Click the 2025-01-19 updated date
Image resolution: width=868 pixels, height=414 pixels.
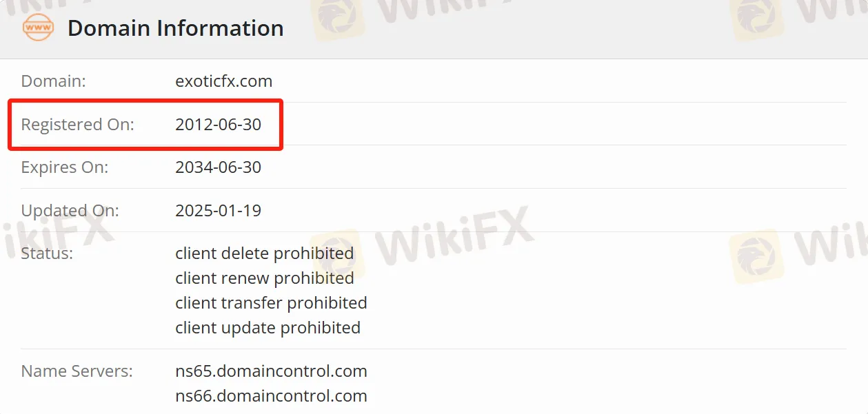(218, 211)
